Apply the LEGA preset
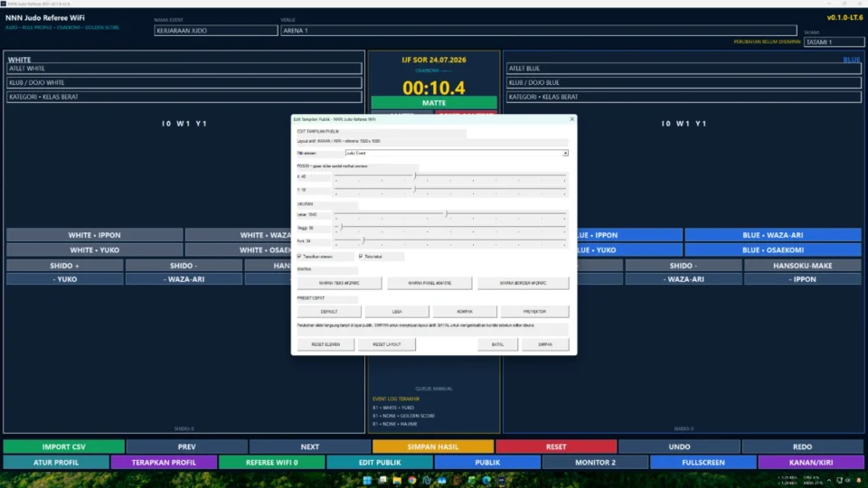Image resolution: width=868 pixels, height=488 pixels. click(397, 312)
